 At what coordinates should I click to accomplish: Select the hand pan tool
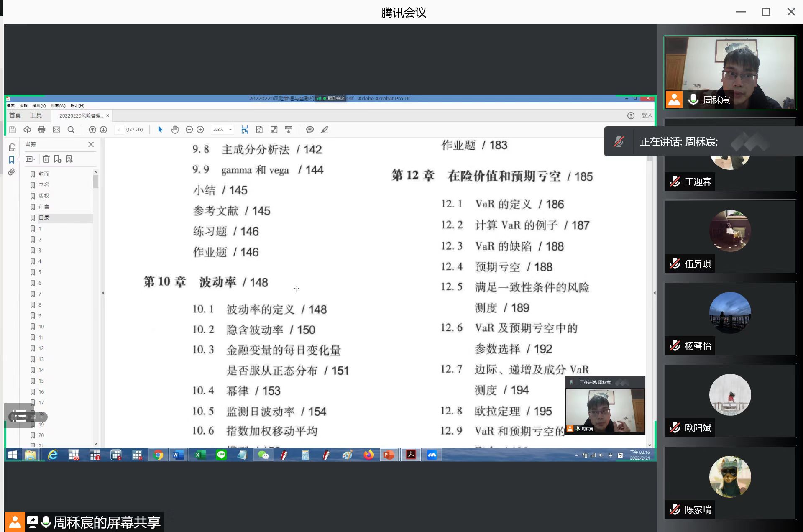click(175, 130)
